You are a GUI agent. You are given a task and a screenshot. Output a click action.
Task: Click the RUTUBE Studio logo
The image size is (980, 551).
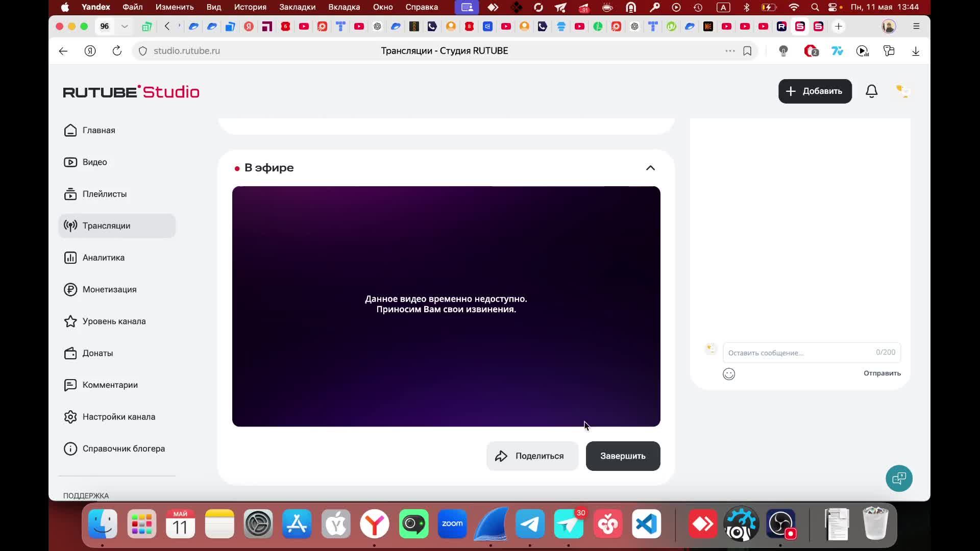[x=131, y=92]
